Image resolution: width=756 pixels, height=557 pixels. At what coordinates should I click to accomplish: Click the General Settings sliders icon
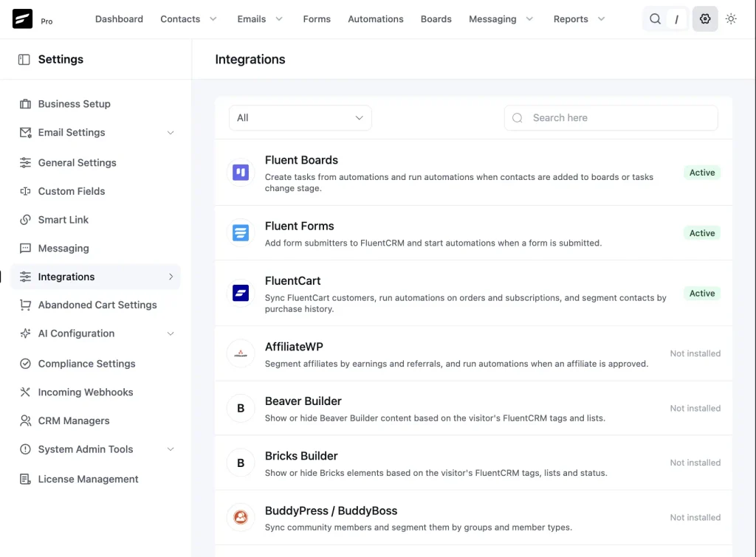[x=25, y=163]
